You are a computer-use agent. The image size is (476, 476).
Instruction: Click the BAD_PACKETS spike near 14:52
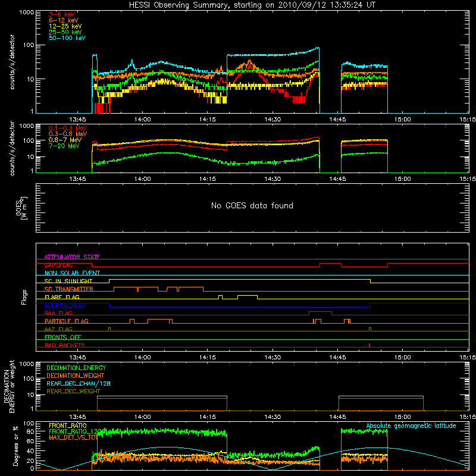pos(369,345)
